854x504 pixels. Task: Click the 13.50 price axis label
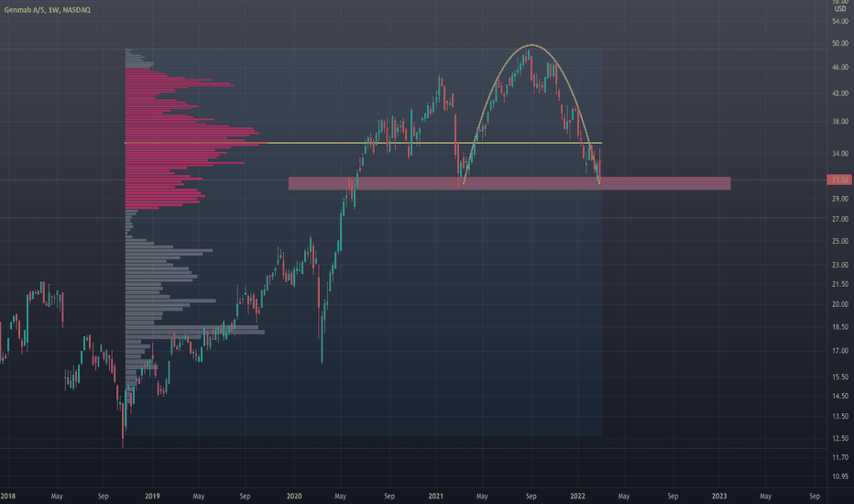click(840, 416)
